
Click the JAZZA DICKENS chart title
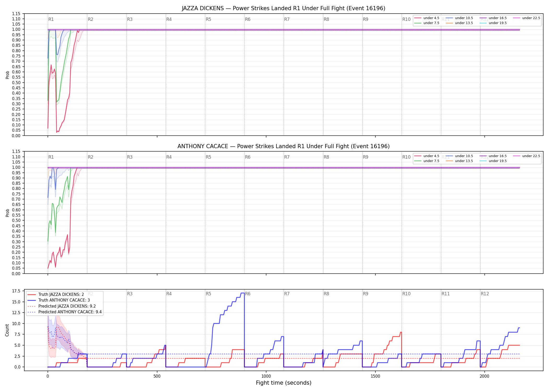pos(284,8)
